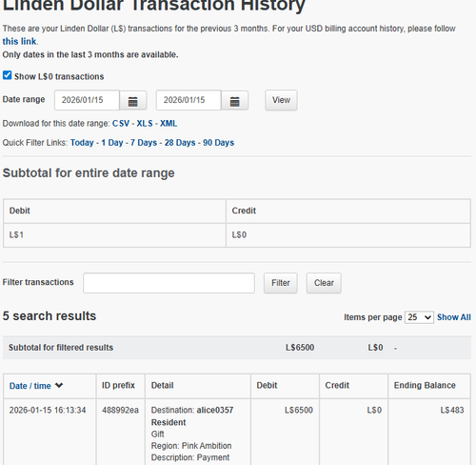476x465 pixels.
Task: Click the Filter transactions text box
Action: point(169,283)
